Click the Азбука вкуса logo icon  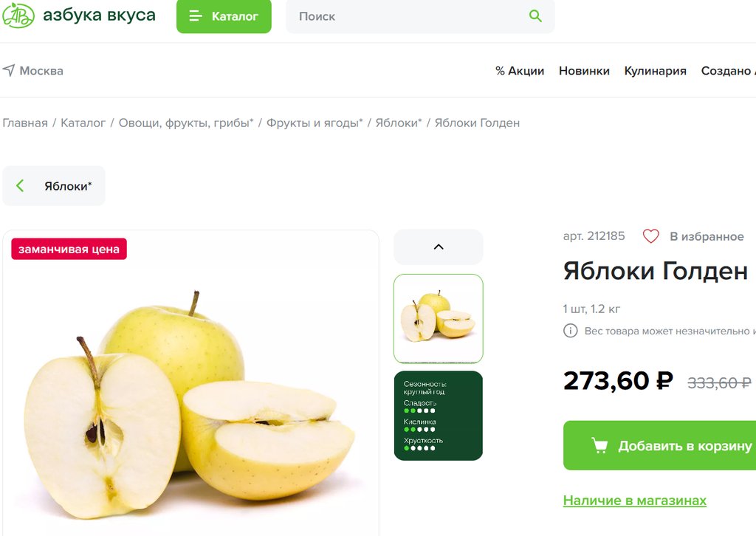pyautogui.click(x=18, y=15)
